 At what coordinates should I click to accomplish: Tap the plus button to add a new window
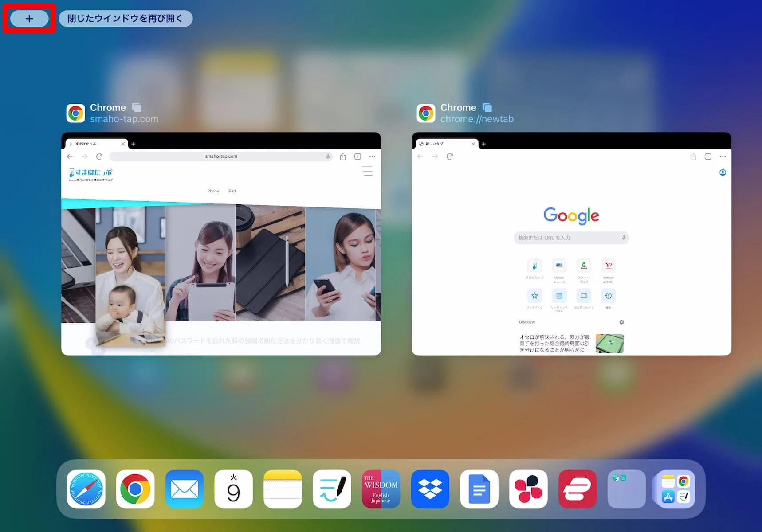point(29,19)
